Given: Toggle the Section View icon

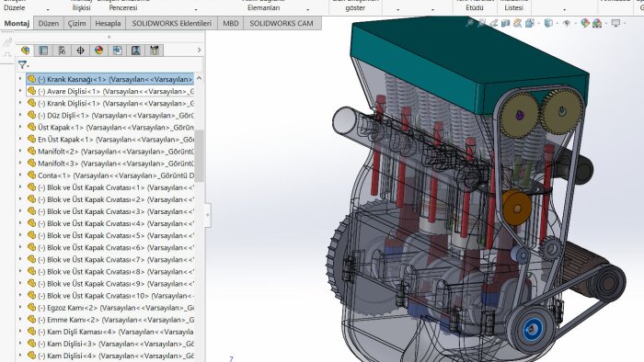Looking at the screenshot, I should (x=506, y=23).
